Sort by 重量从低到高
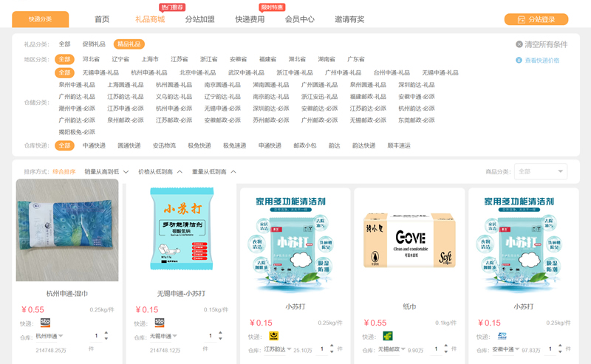Image resolution: width=591 pixels, height=364 pixels. click(x=214, y=172)
